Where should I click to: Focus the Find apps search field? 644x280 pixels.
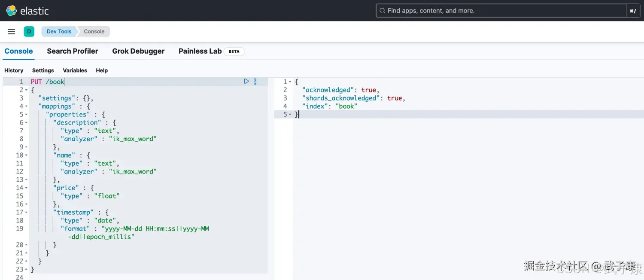pyautogui.click(x=502, y=11)
